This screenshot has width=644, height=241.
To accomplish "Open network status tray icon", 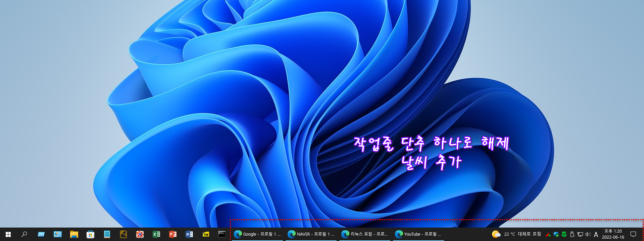I will pyautogui.click(x=580, y=234).
